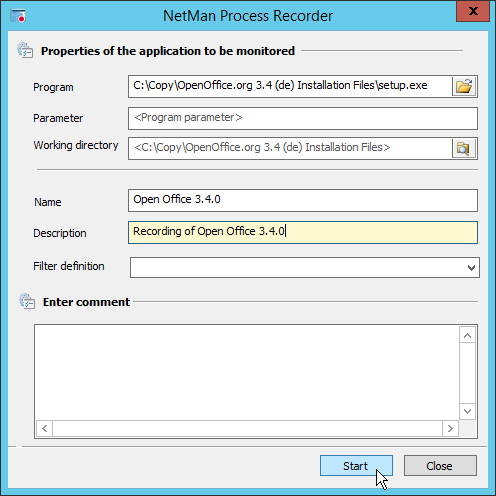Click the Program path input field
Screen dimensions: 496x496
290,86
